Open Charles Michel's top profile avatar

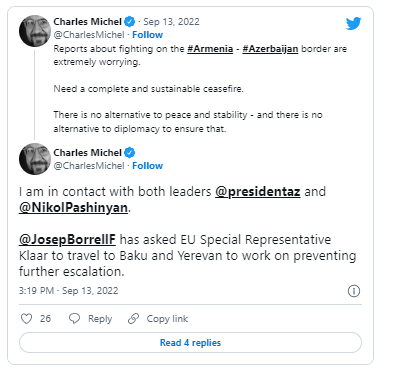pyautogui.click(x=35, y=31)
